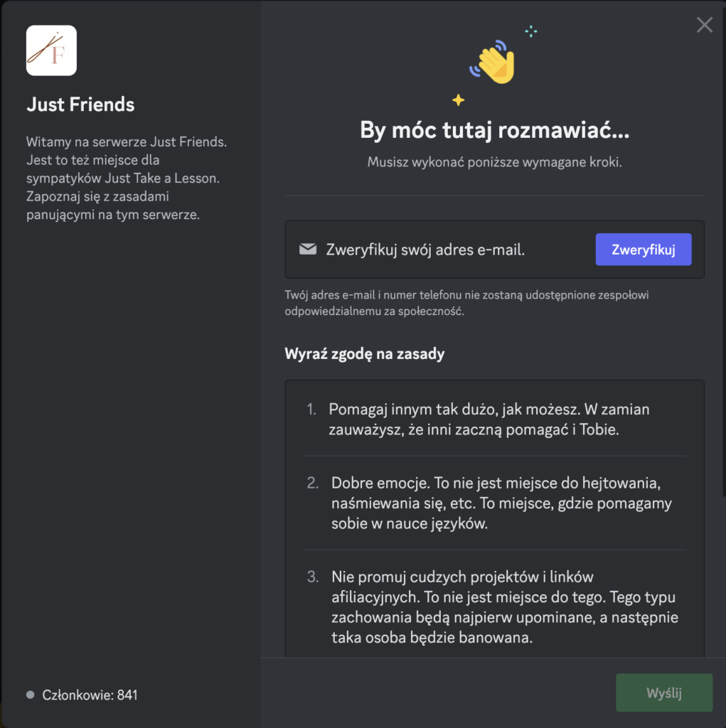Click the teal sparkle dots above the hand
The height and width of the screenshot is (728, 726).
(531, 31)
